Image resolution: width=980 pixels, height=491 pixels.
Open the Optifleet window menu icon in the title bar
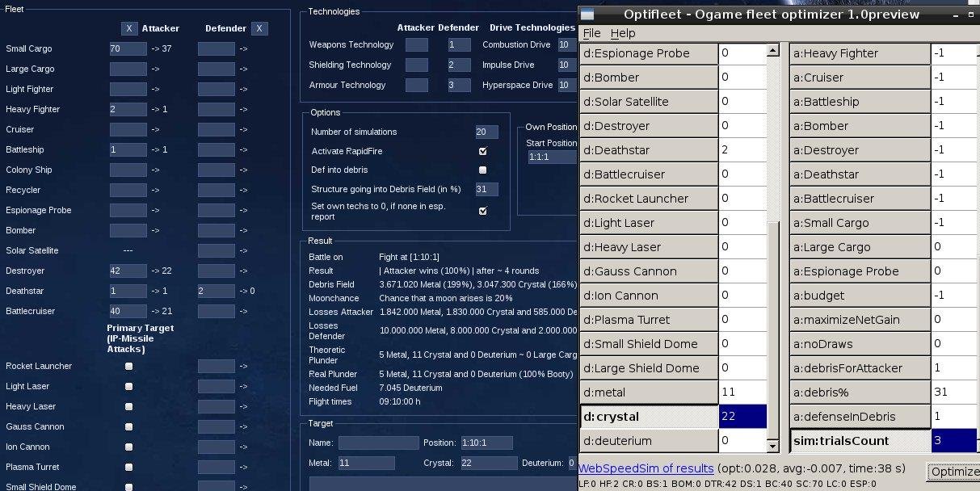pyautogui.click(x=587, y=15)
